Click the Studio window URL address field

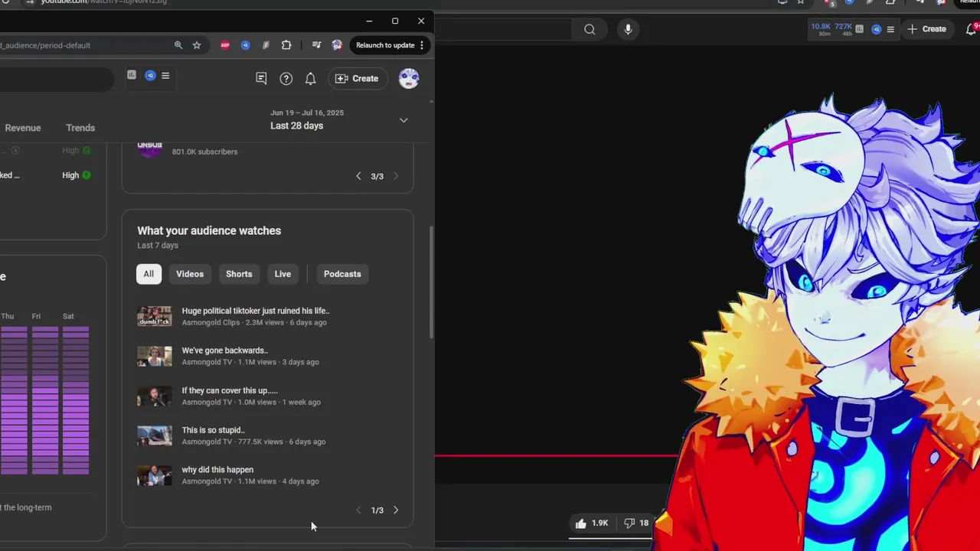click(x=84, y=45)
